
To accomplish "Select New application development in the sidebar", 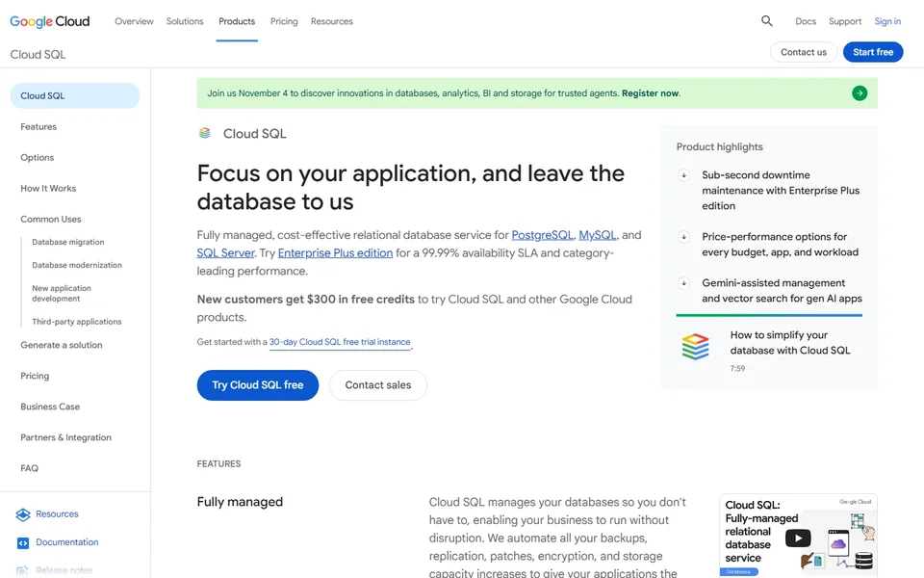I will click(x=62, y=293).
